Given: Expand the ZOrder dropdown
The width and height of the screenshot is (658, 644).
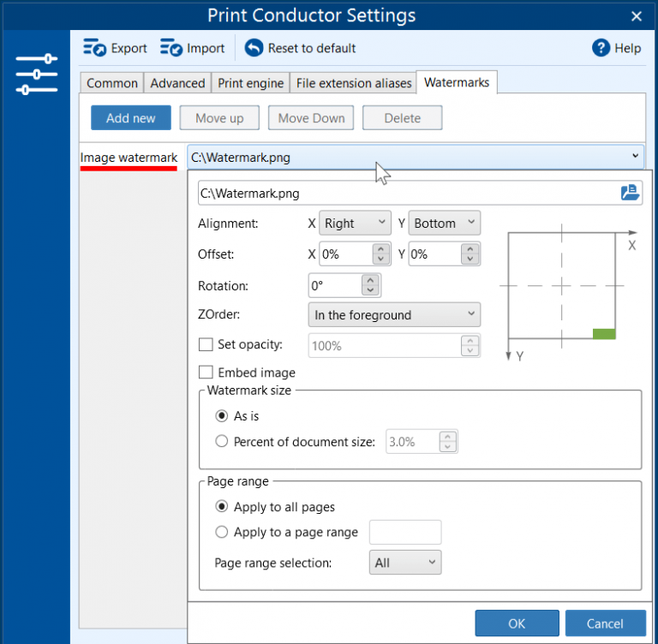Looking at the screenshot, I should point(394,315).
